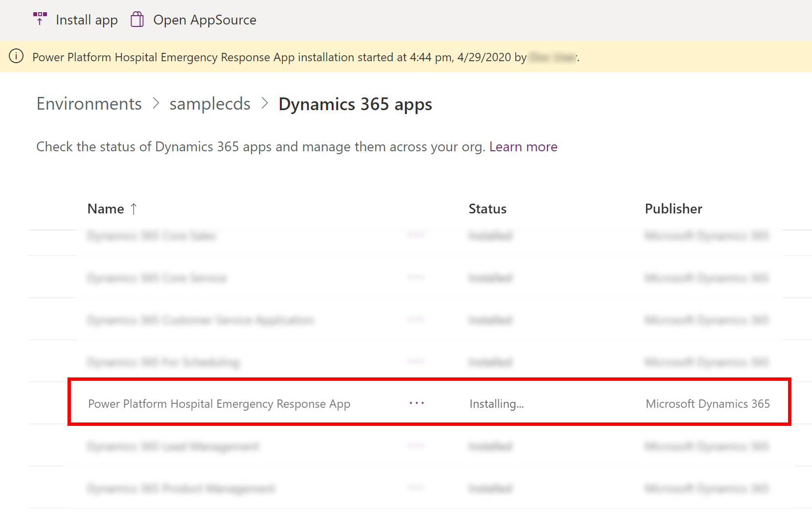Screen dimensions: 812x514
Task: Click the chevron after samplecds breadcrumb
Action: click(265, 103)
